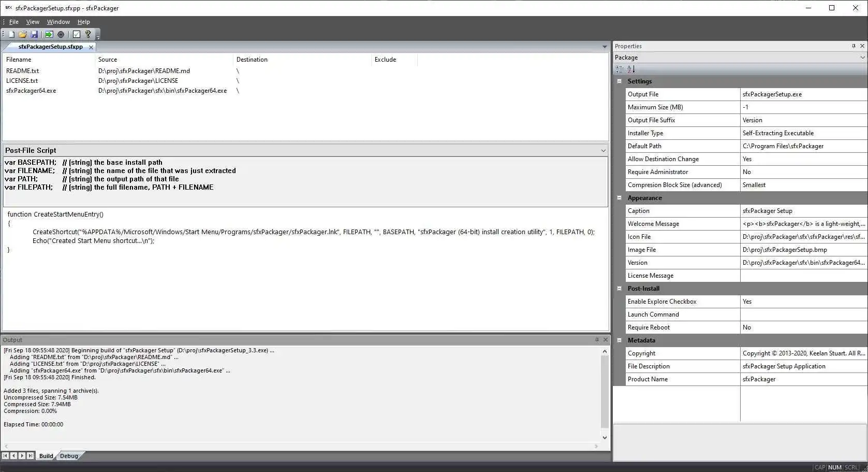This screenshot has height=472, width=868.
Task: Edit the Image File value
Action: coord(804,250)
